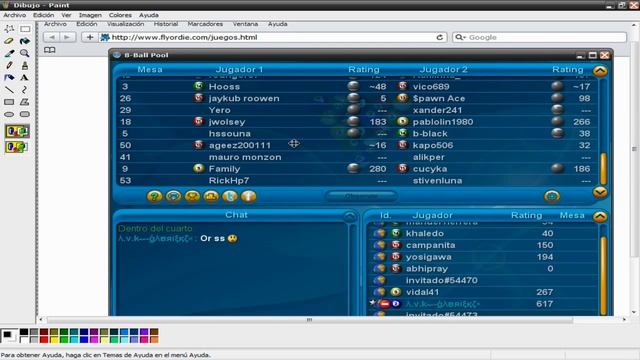Open the Historial menu in browser image
Viewport: 640px width, 360px height.
click(x=166, y=24)
